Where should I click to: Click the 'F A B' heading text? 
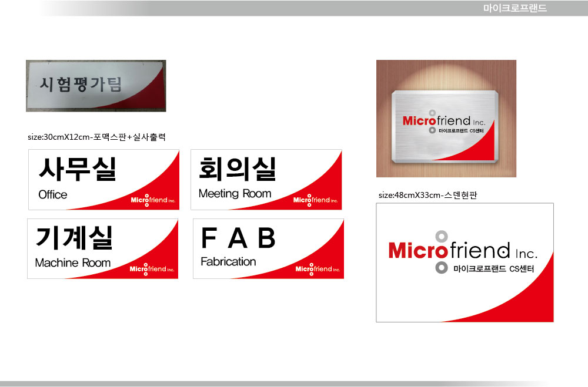239,238
